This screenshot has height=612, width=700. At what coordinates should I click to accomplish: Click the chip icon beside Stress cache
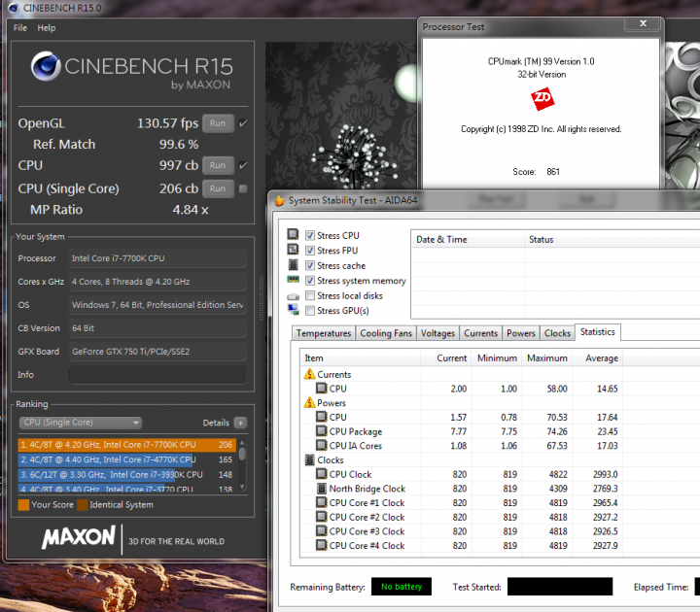pos(293,264)
